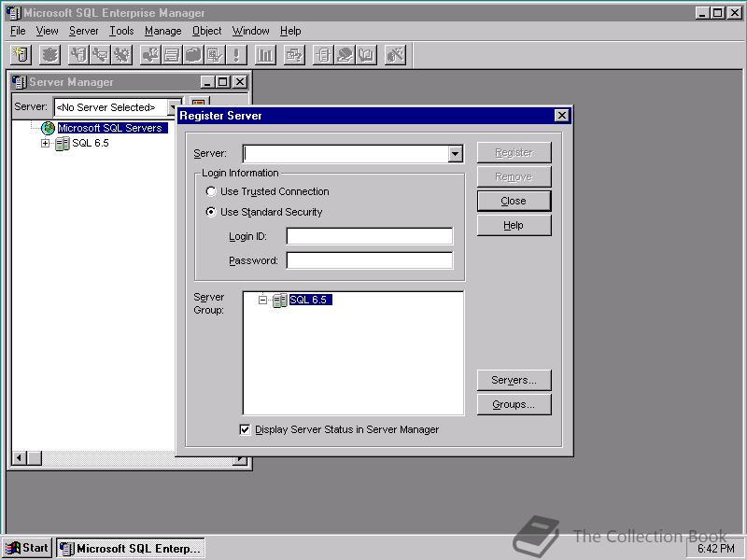Expand SQL 6.5 node in Server Manager tree
Image resolution: width=747 pixels, height=560 pixels.
[x=45, y=143]
